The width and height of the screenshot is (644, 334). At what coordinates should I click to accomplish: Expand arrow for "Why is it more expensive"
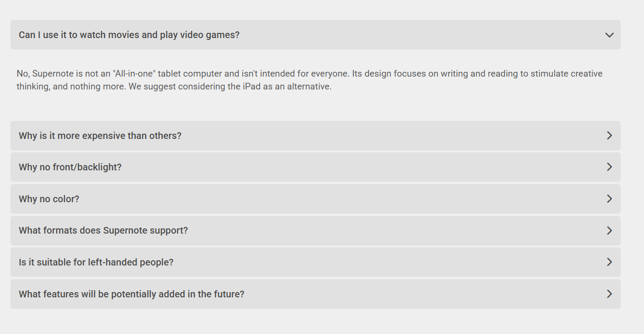609,136
